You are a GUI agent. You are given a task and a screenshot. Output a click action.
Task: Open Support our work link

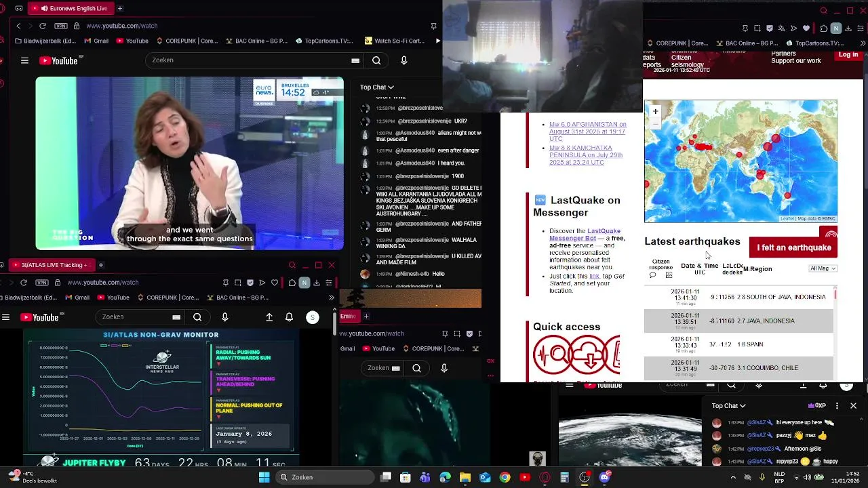click(795, 61)
